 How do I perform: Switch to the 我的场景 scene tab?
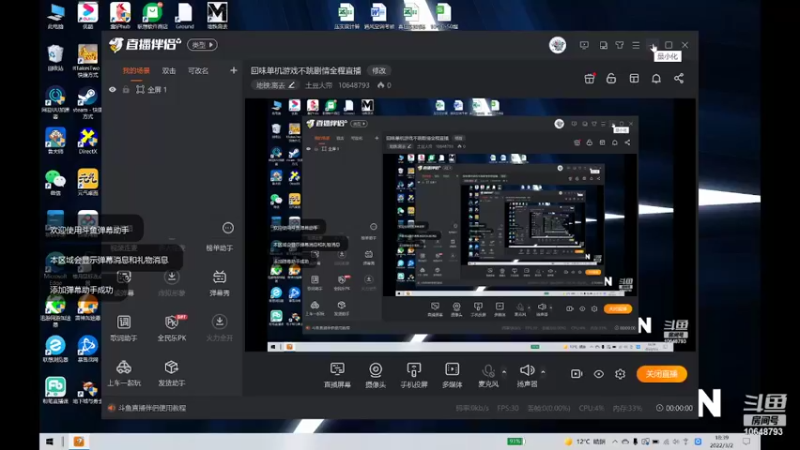point(136,71)
